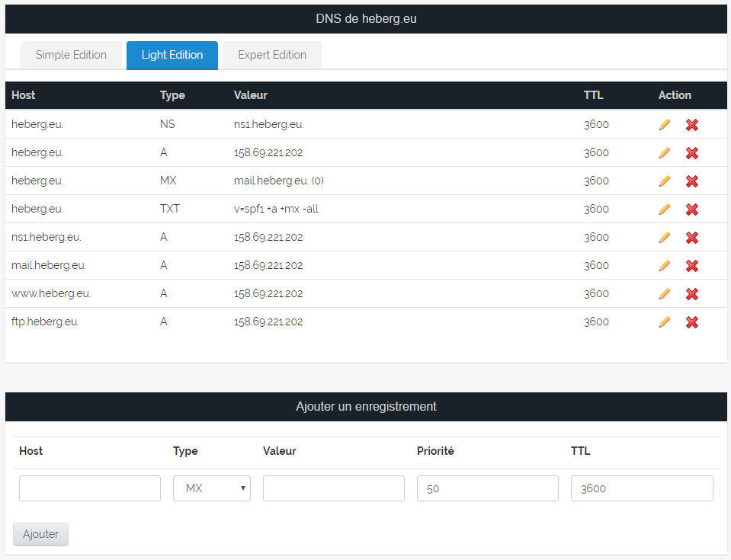
Task: Delete the www.heberg.eu A record
Action: 692,294
